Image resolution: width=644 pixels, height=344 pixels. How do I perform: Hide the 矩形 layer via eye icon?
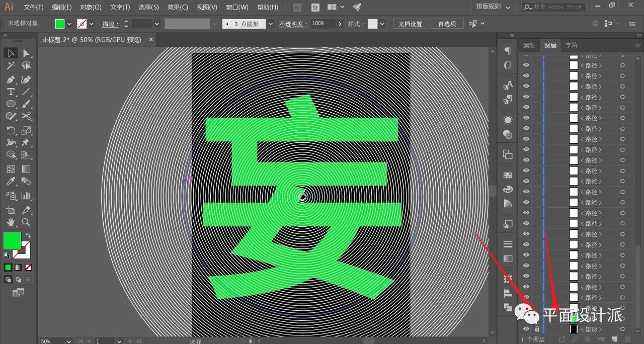pyautogui.click(x=526, y=329)
